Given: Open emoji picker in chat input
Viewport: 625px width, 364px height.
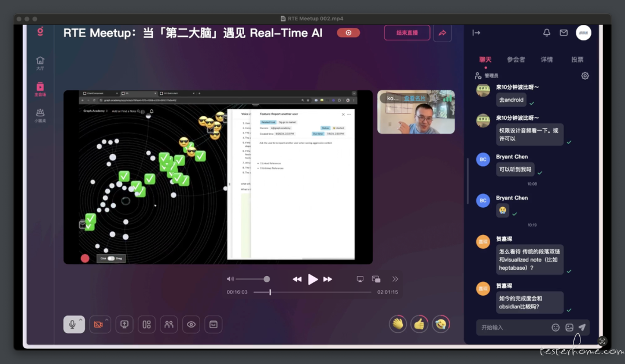Looking at the screenshot, I should point(556,328).
